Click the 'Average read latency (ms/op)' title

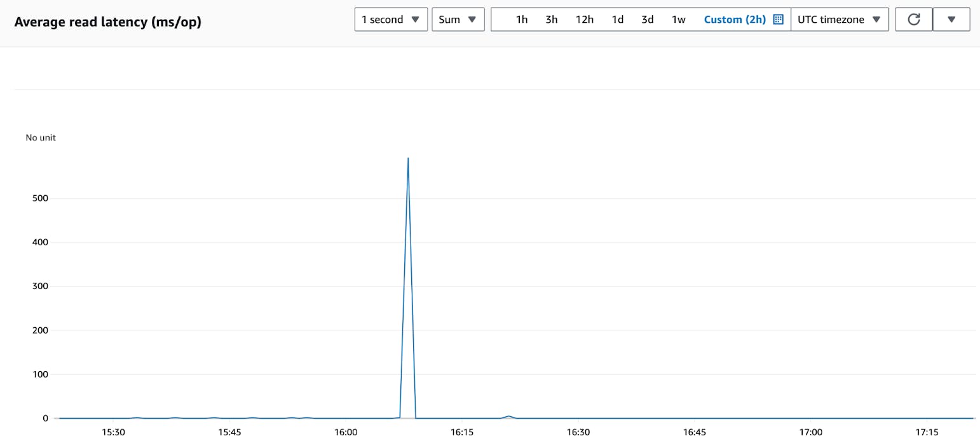pos(107,21)
